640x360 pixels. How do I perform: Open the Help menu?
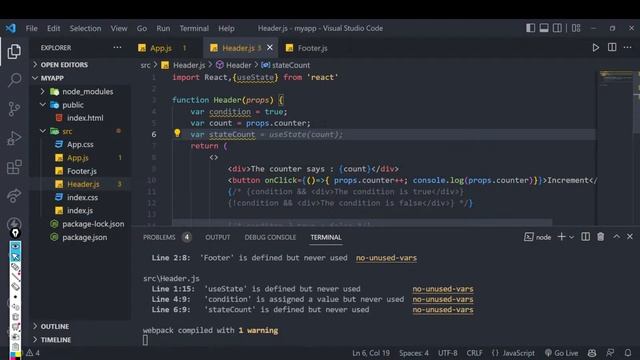226,28
